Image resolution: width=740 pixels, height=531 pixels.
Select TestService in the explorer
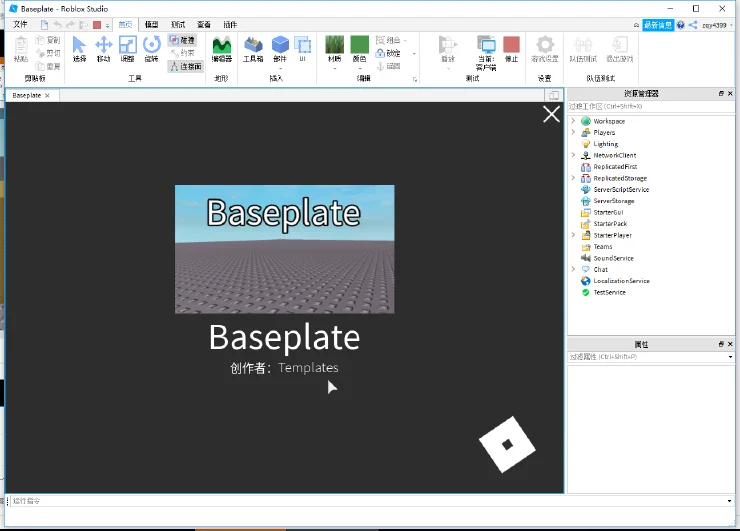pos(609,292)
